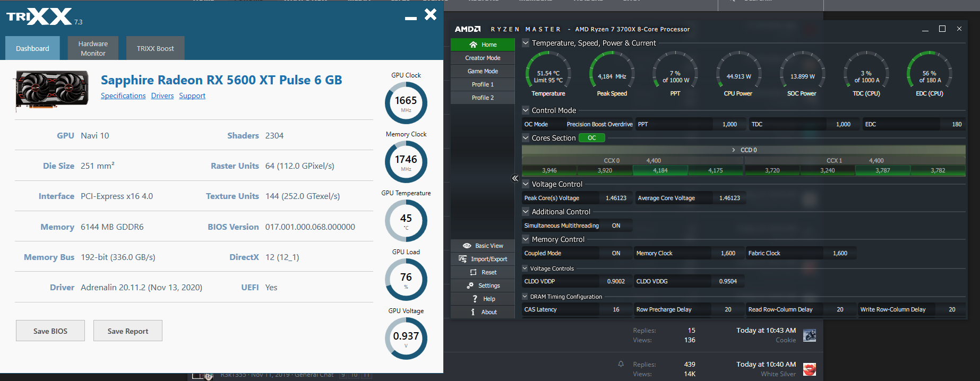Select Profile 1 in Ryzen Master

click(x=483, y=84)
